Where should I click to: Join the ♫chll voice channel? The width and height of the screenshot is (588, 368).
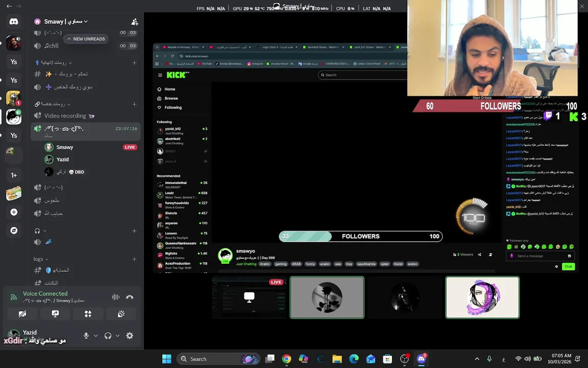85,46
